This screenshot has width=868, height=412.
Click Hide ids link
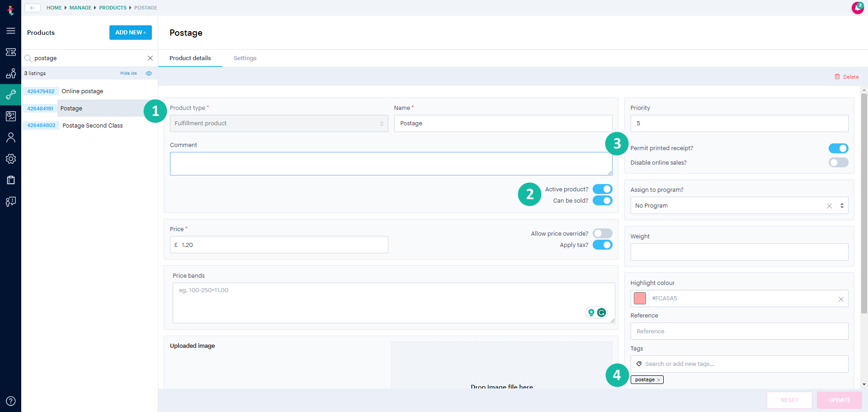(x=128, y=73)
